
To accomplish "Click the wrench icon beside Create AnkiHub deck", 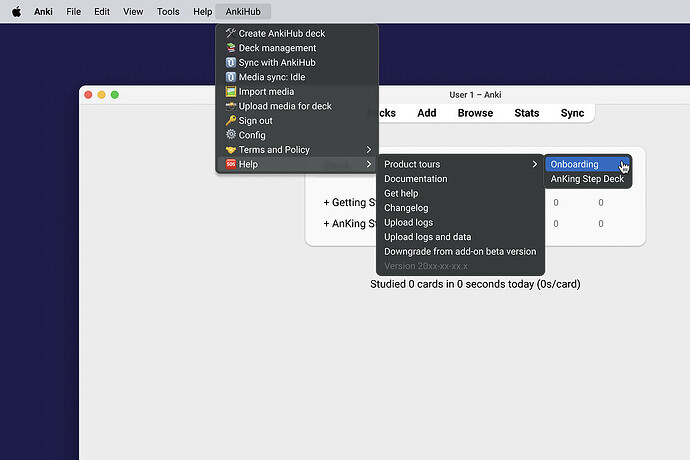I will tap(231, 33).
